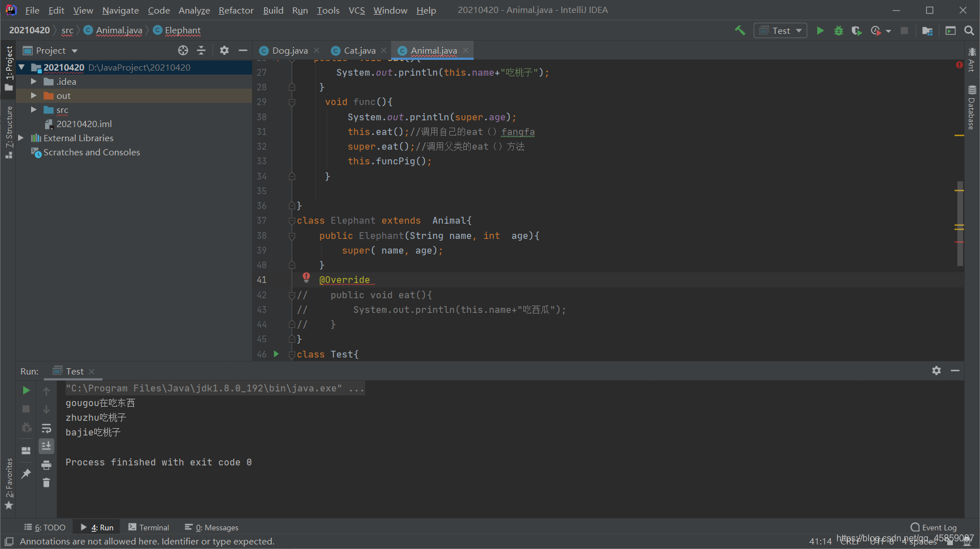Image resolution: width=980 pixels, height=549 pixels.
Task: Open the Terminal tool window
Action: click(149, 528)
